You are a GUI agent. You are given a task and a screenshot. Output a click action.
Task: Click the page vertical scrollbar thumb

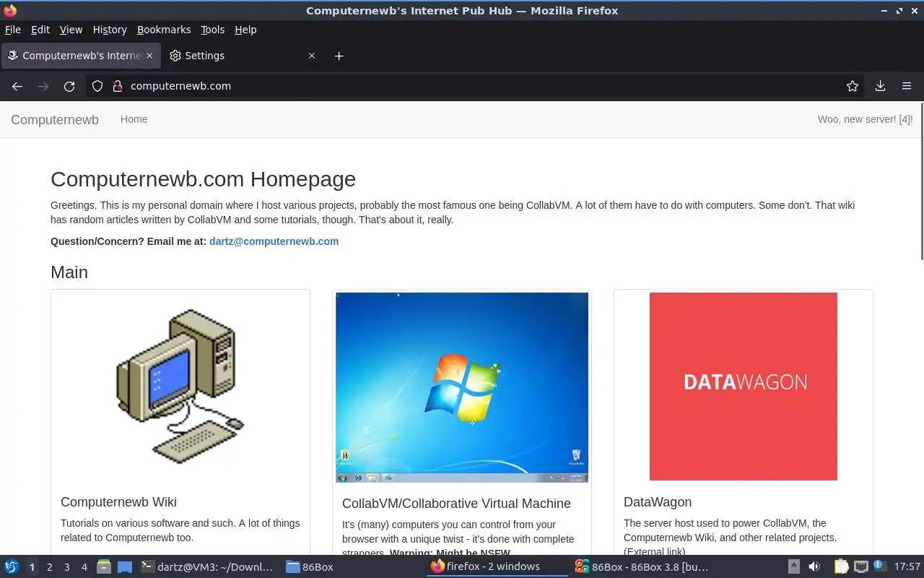921,182
